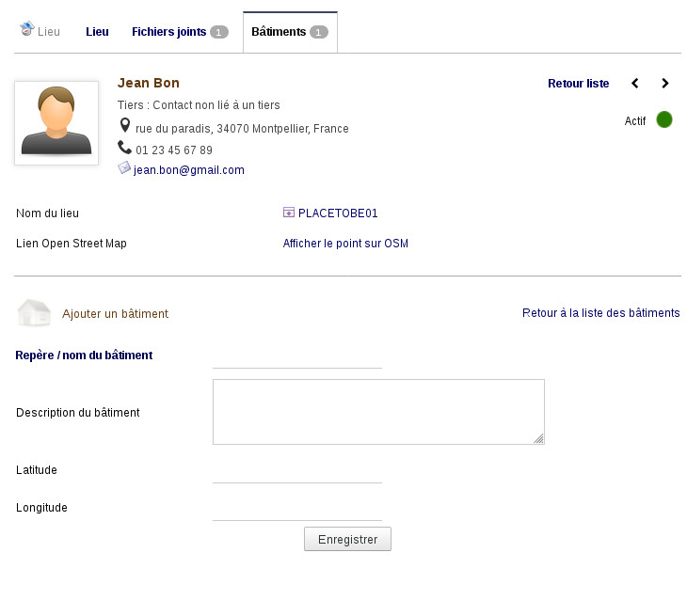The width and height of the screenshot is (687, 616).
Task: Click the Fichiers joints count badge
Action: pyautogui.click(x=218, y=32)
